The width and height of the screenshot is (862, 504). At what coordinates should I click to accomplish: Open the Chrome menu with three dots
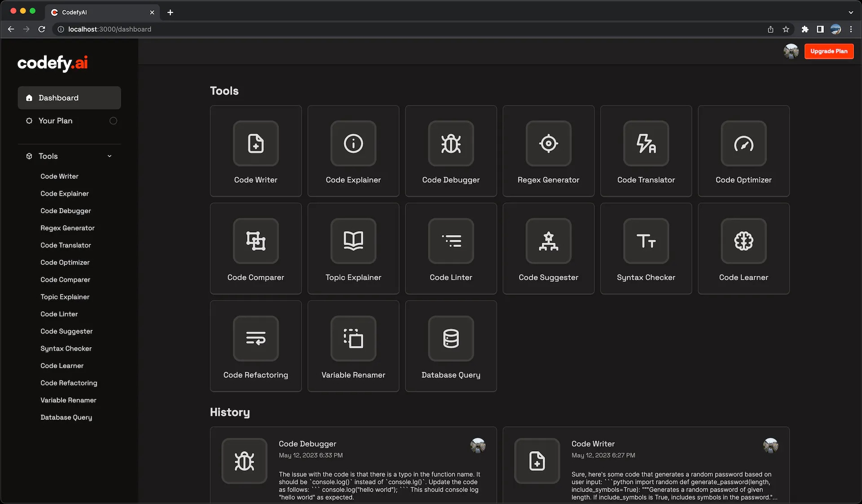pyautogui.click(x=851, y=29)
